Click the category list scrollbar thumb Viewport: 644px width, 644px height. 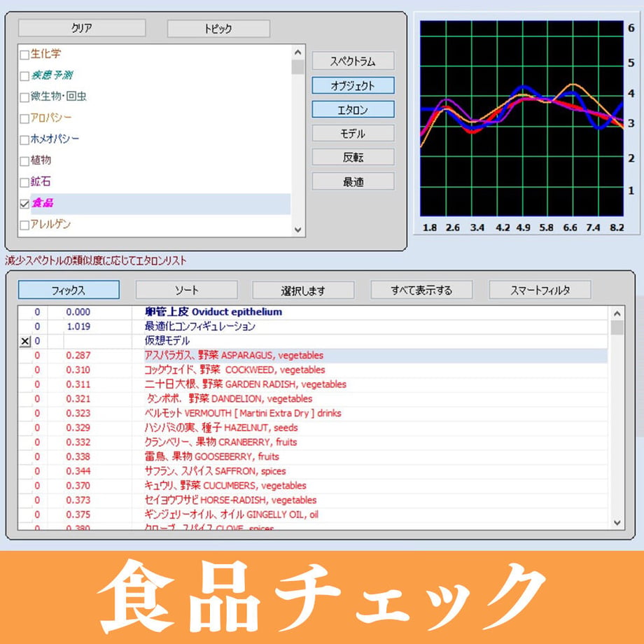tap(297, 67)
